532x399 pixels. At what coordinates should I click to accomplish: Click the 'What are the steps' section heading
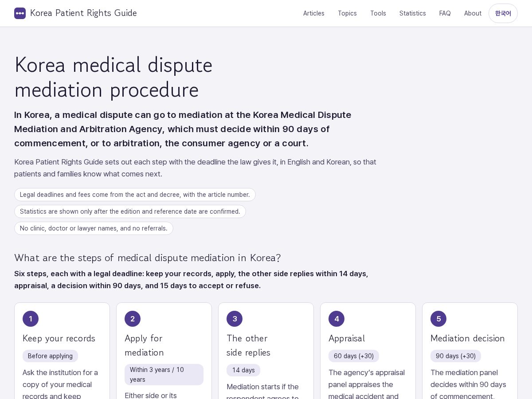pos(148,258)
